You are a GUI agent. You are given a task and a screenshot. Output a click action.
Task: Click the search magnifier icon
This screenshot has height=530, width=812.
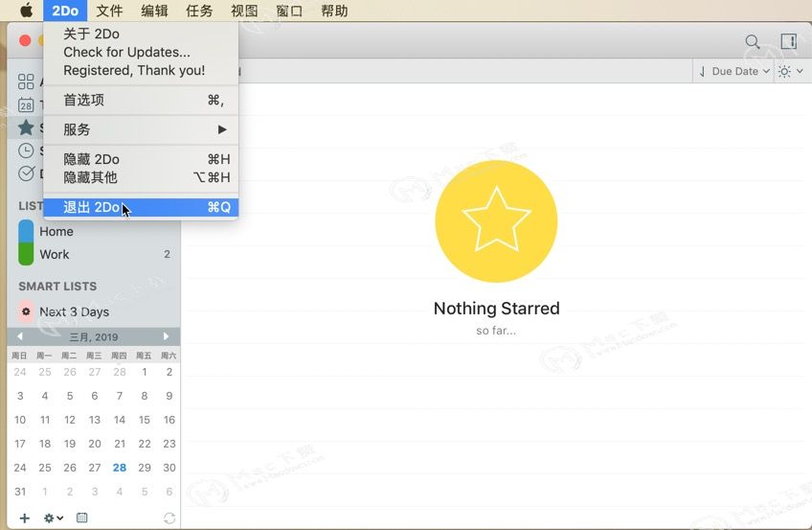click(x=753, y=41)
